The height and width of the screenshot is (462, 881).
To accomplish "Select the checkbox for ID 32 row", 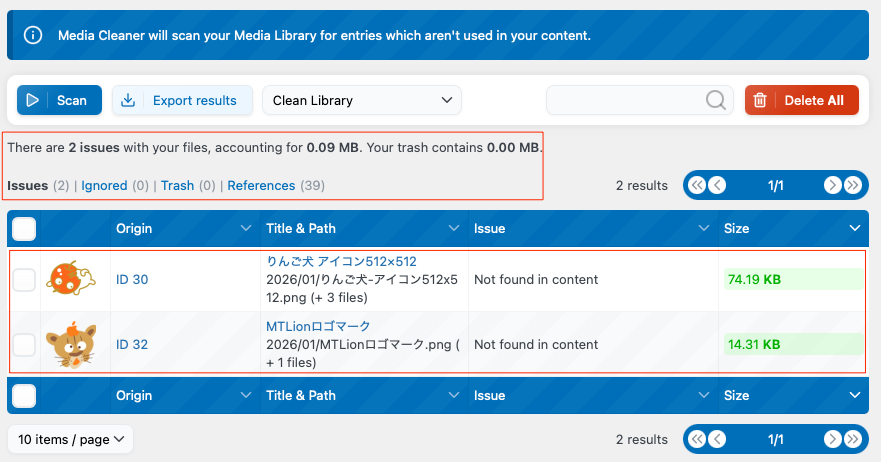I will point(24,345).
